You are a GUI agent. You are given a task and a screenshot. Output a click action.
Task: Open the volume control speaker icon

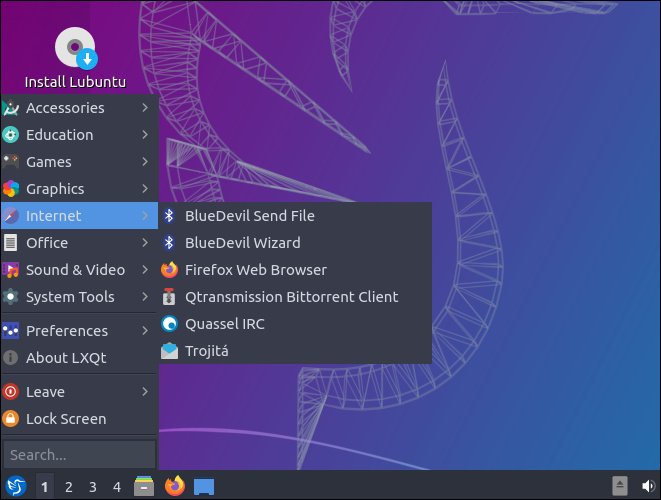(648, 486)
